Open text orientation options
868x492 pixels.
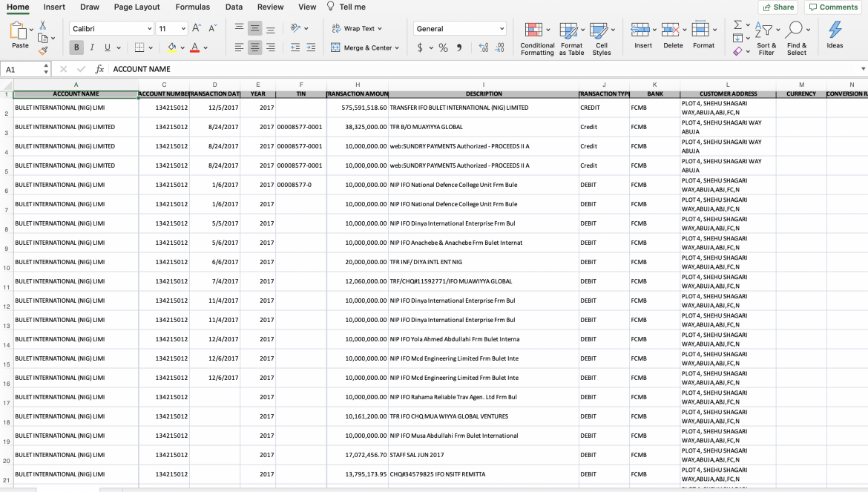click(295, 28)
